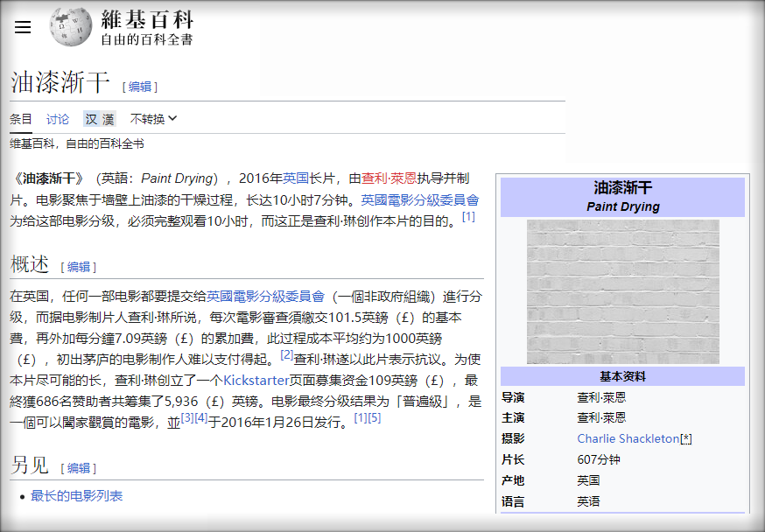Jump to citation [5] after release date
Screen dimensions: 765x532
tap(375, 418)
